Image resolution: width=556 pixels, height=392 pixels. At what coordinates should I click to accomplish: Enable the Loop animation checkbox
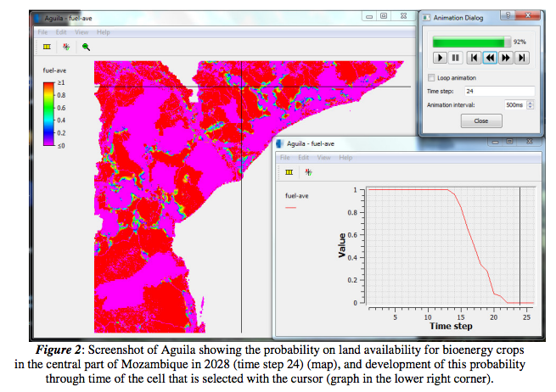[x=431, y=77]
